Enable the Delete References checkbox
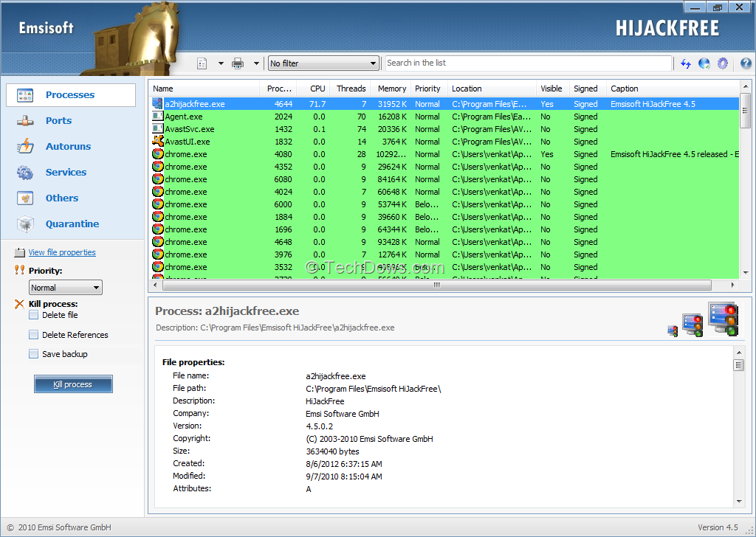The height and width of the screenshot is (537, 756). (34, 335)
